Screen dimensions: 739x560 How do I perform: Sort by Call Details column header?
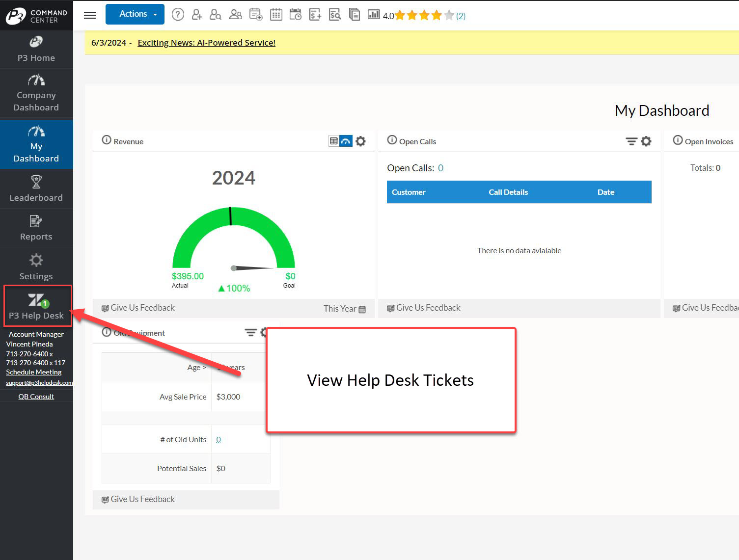pos(508,192)
